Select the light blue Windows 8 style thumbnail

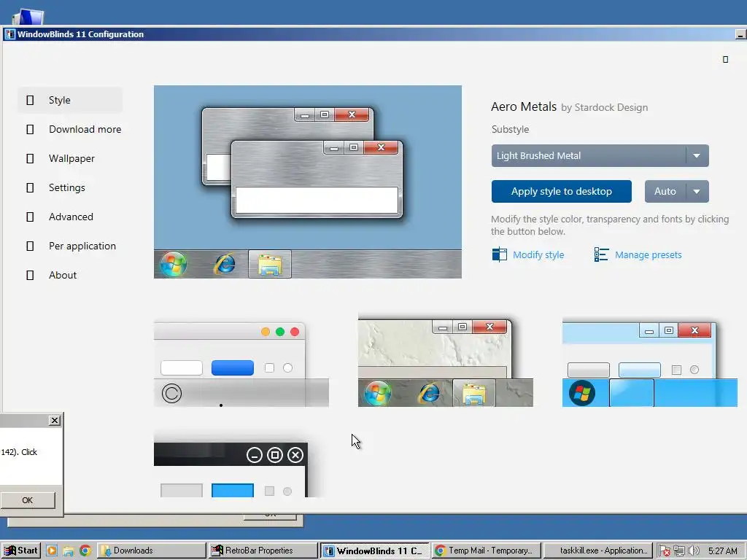tap(650, 364)
